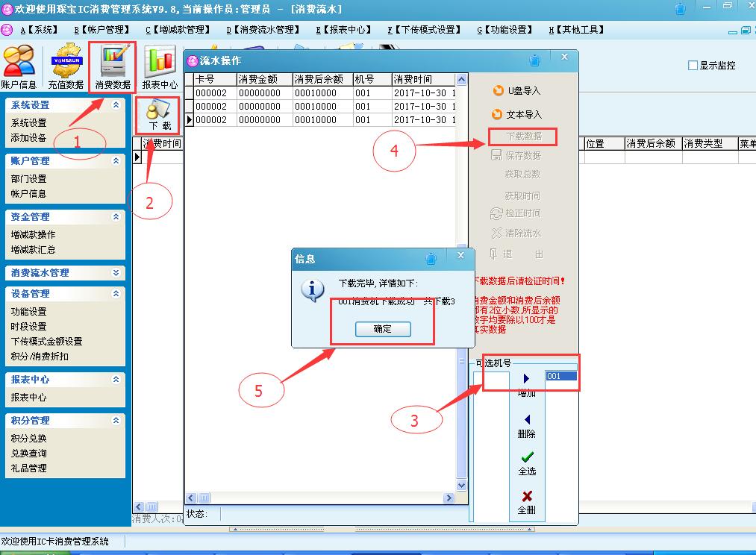Open 添加设备 in sidebar
Screen dimensions: 756x555
point(29,138)
